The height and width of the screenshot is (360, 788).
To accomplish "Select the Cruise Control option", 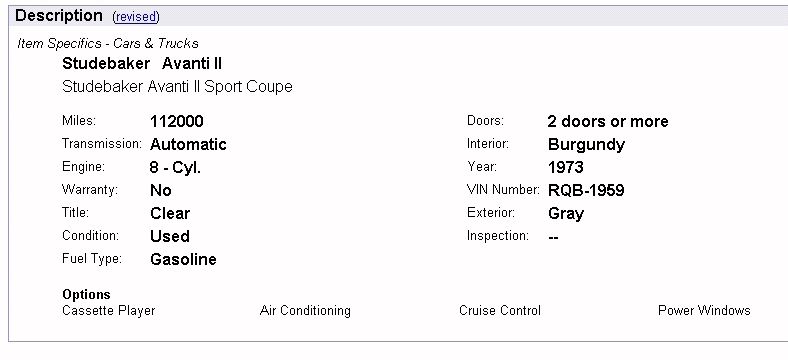I will [x=500, y=311].
